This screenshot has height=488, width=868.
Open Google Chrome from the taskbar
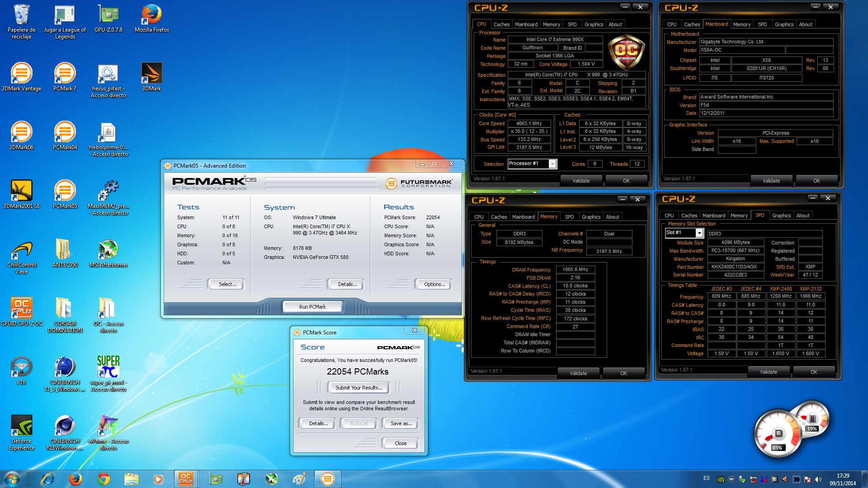(x=104, y=479)
